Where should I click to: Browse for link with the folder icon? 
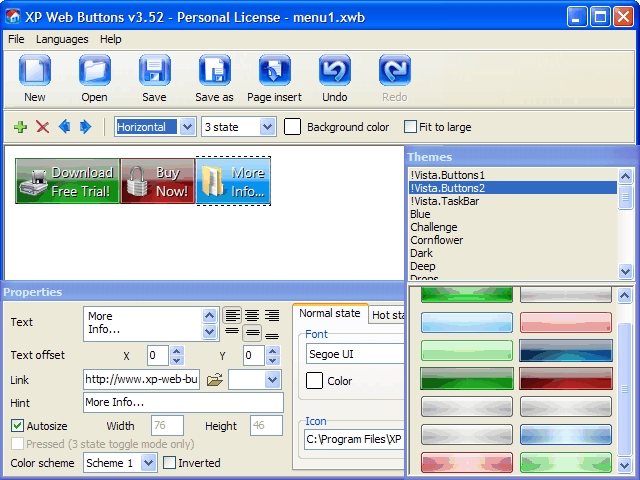click(x=214, y=380)
